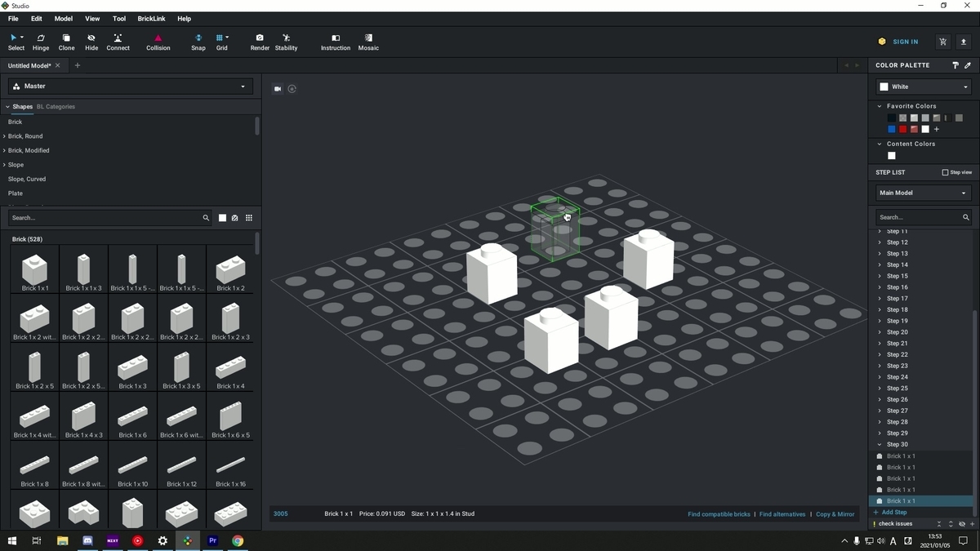Collapse the Content Colors section

(x=880, y=144)
